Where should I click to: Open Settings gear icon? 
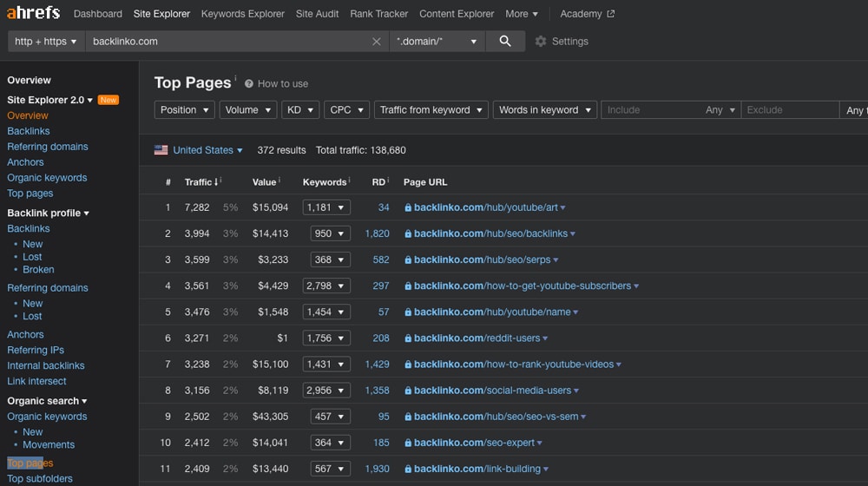click(541, 42)
